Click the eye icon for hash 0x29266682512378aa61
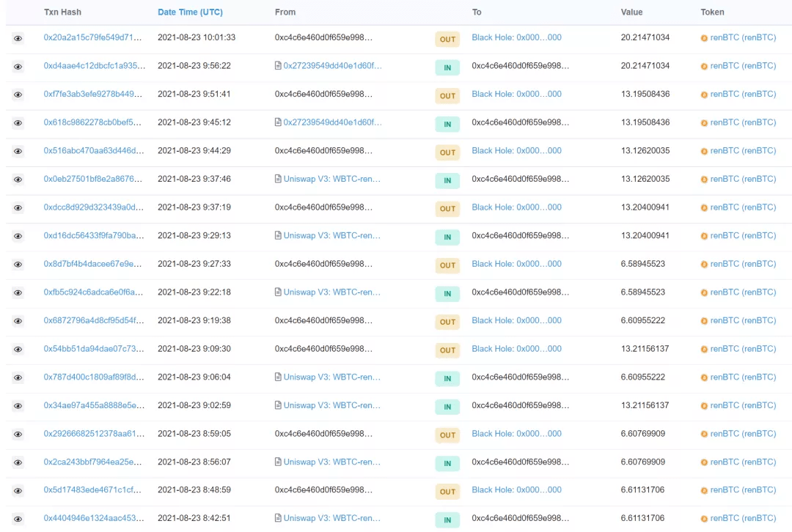Screen dimensions: 792x532 click(x=18, y=435)
